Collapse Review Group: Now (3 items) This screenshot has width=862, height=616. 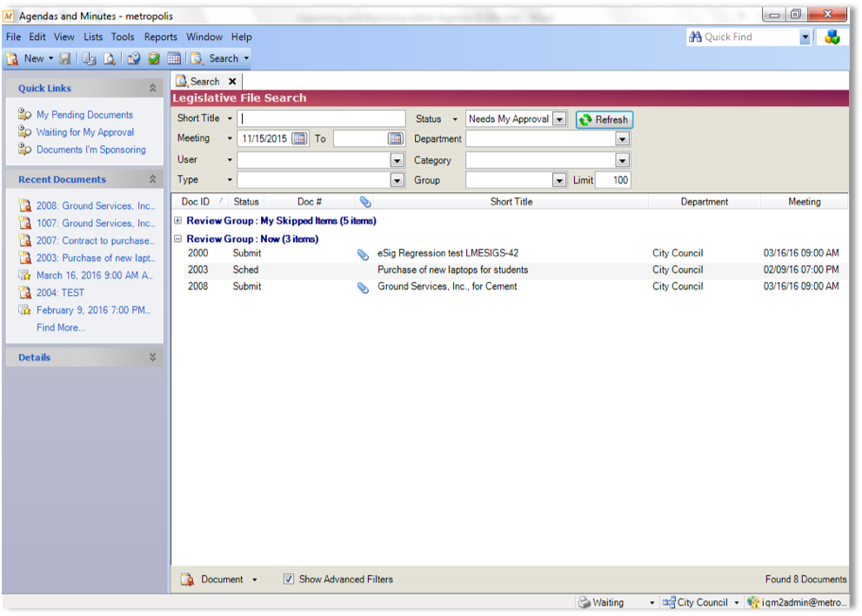point(178,238)
